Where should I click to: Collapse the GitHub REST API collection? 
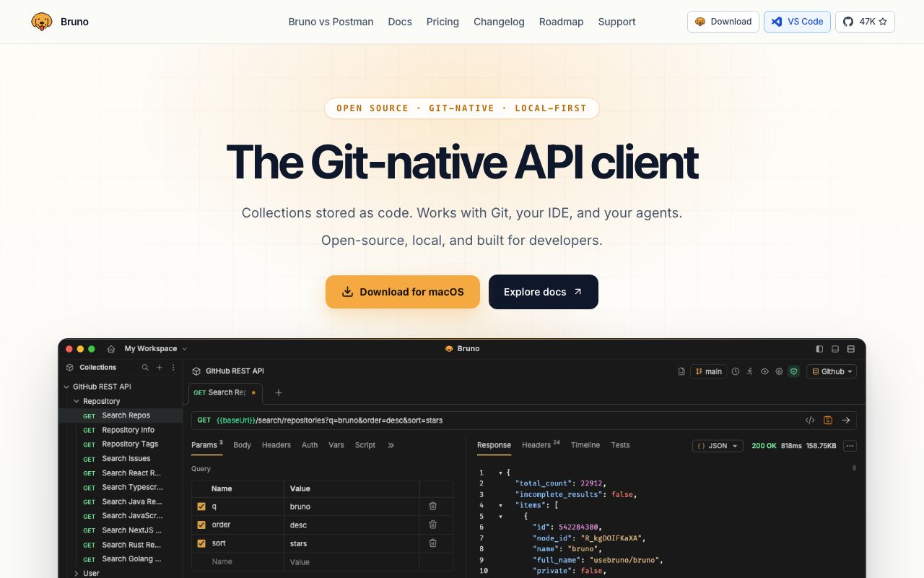point(67,387)
